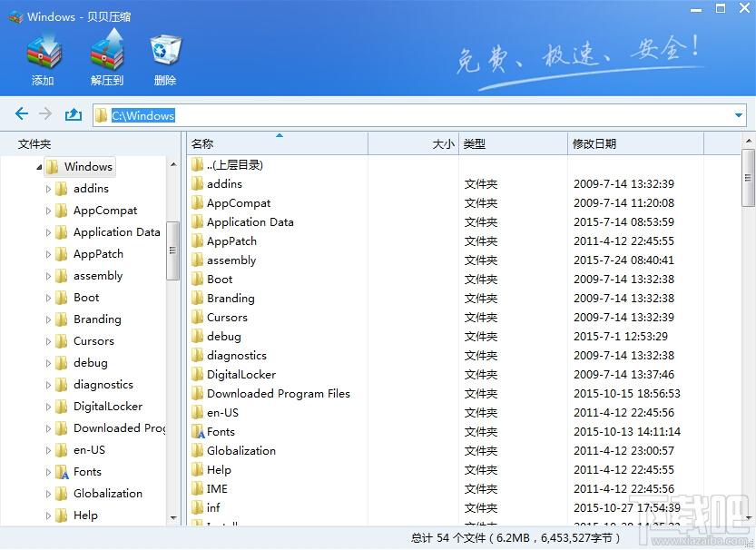Go forward with the right arrow icon
Image resolution: width=756 pixels, height=550 pixels.
(45, 114)
